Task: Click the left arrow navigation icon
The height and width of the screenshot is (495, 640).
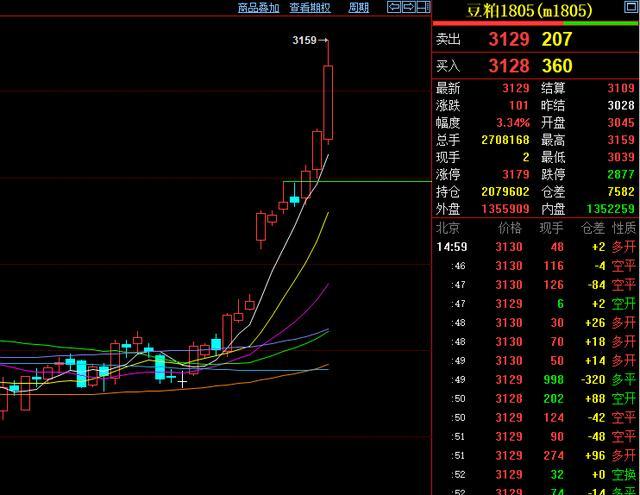Action: click(x=393, y=7)
